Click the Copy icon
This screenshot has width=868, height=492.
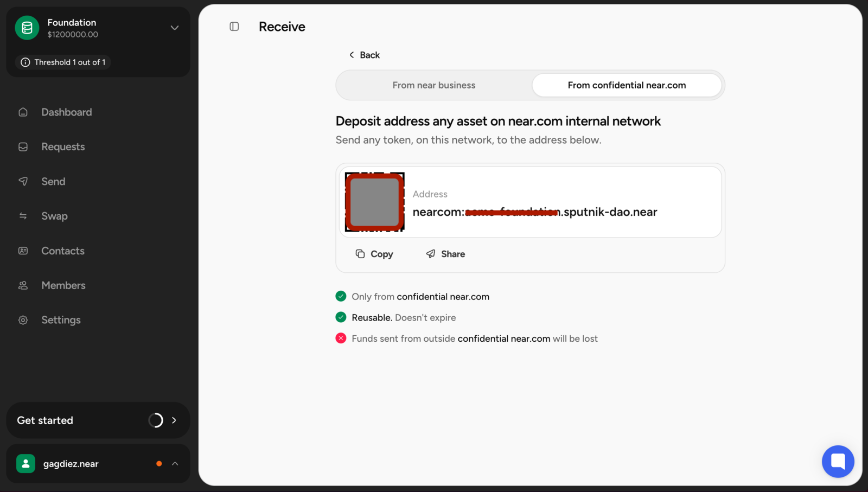[360, 254]
